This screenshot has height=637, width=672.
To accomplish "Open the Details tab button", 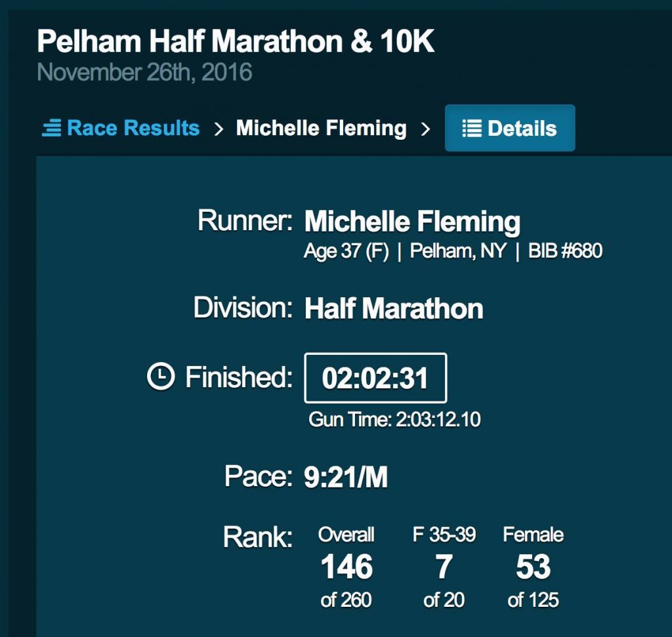I will coord(510,128).
